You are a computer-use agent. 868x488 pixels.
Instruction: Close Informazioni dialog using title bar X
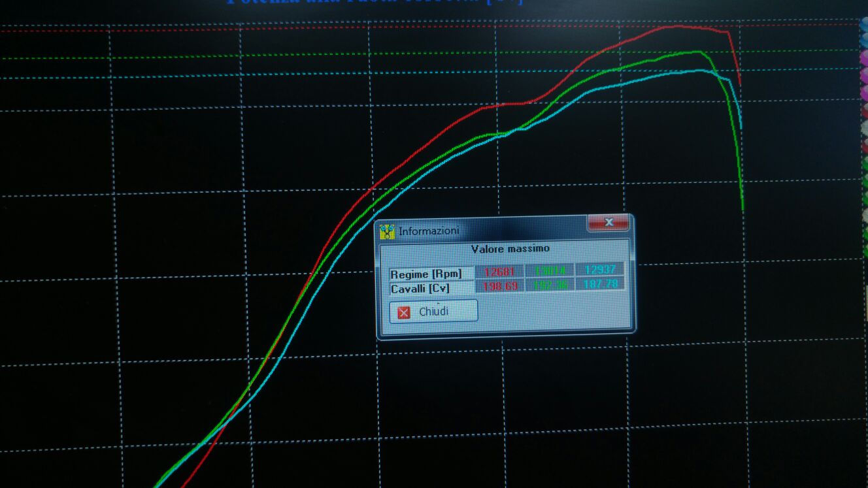(x=609, y=223)
